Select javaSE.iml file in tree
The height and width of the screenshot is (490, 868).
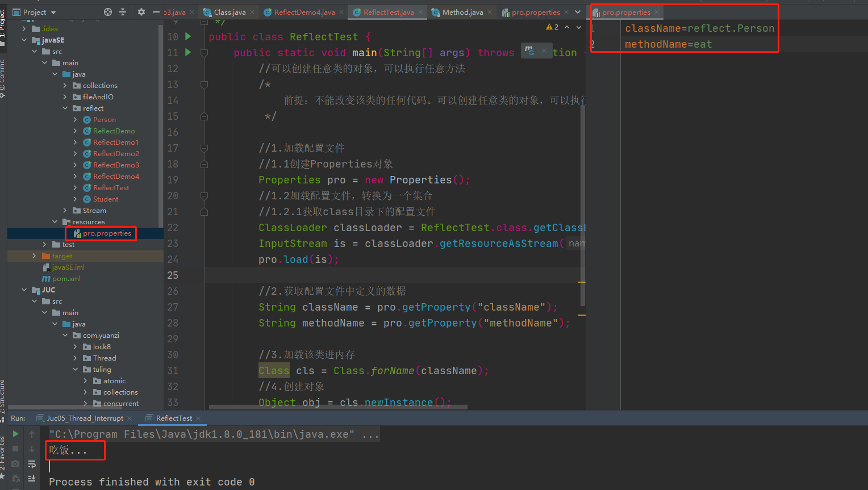[68, 267]
